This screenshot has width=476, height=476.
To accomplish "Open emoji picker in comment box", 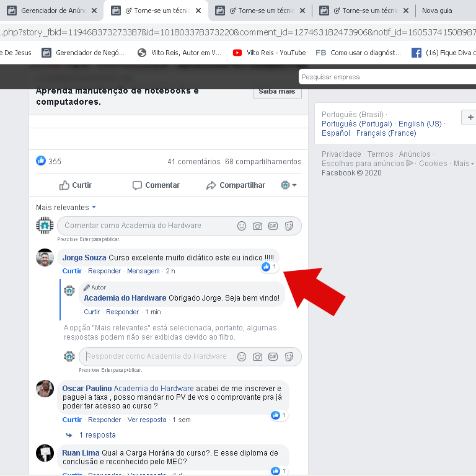I will click(242, 226).
